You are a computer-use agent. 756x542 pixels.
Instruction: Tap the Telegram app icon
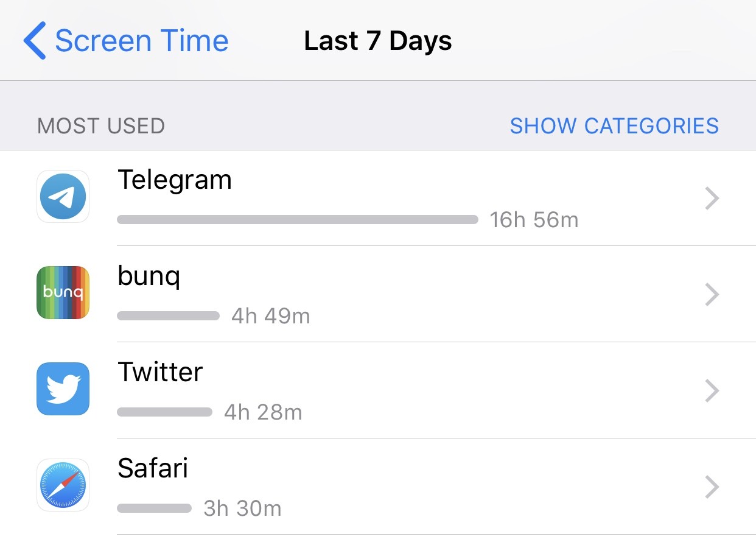pos(63,197)
